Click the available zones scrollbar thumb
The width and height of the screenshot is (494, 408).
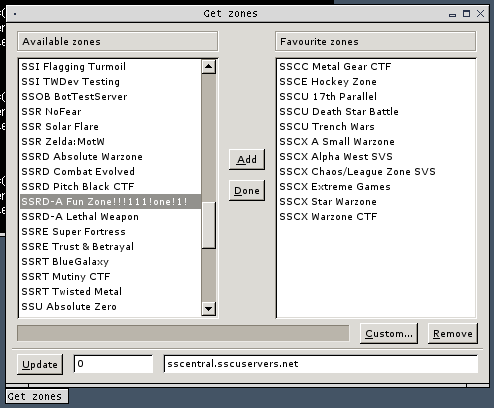coord(209,225)
